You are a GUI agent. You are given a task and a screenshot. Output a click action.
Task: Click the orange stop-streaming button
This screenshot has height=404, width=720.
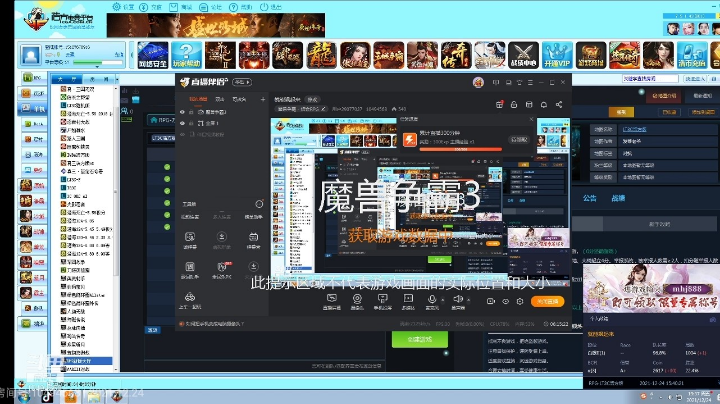tap(547, 302)
